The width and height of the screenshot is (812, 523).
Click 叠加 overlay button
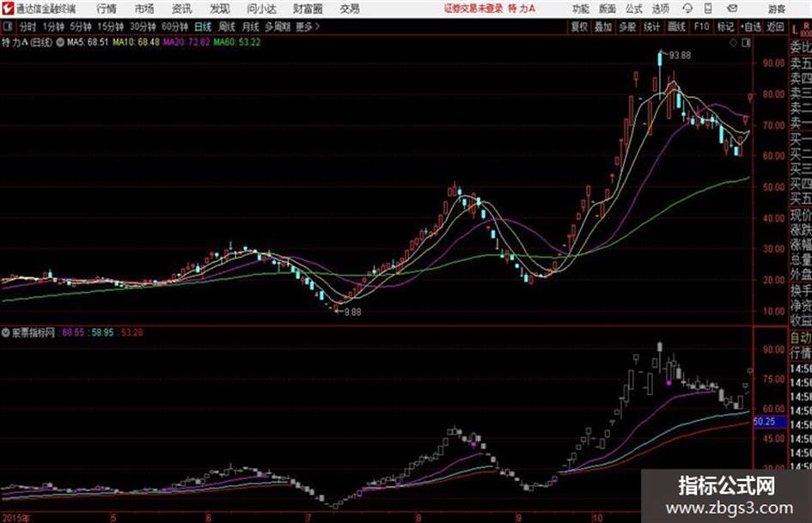click(x=603, y=27)
